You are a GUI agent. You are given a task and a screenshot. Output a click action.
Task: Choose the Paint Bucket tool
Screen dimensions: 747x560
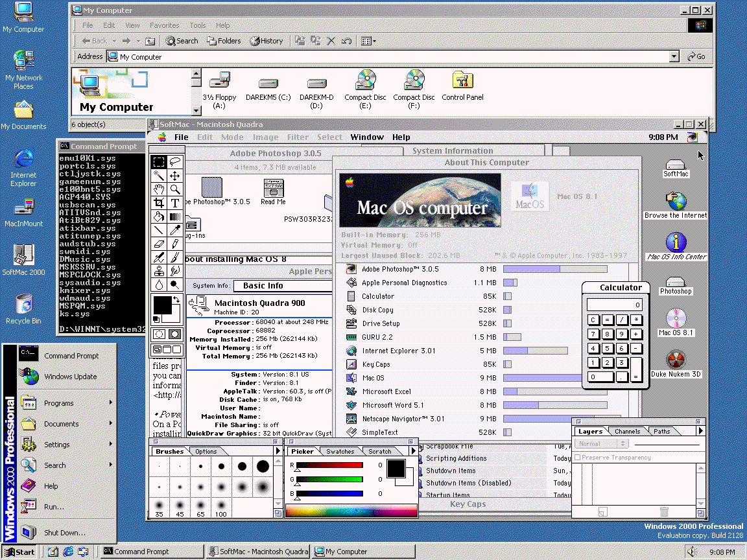point(159,216)
